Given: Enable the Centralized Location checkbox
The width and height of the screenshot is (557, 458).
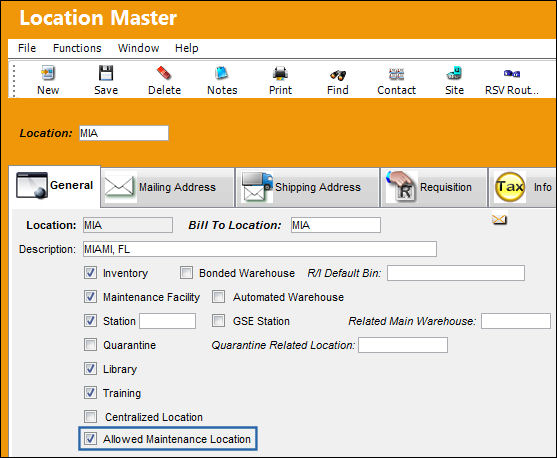Looking at the screenshot, I should pos(90,416).
